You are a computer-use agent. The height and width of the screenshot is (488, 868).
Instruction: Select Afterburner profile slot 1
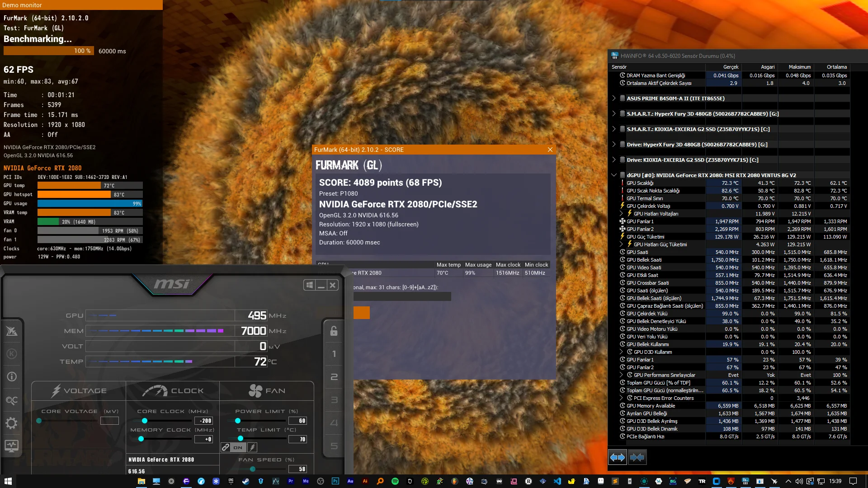coord(334,354)
